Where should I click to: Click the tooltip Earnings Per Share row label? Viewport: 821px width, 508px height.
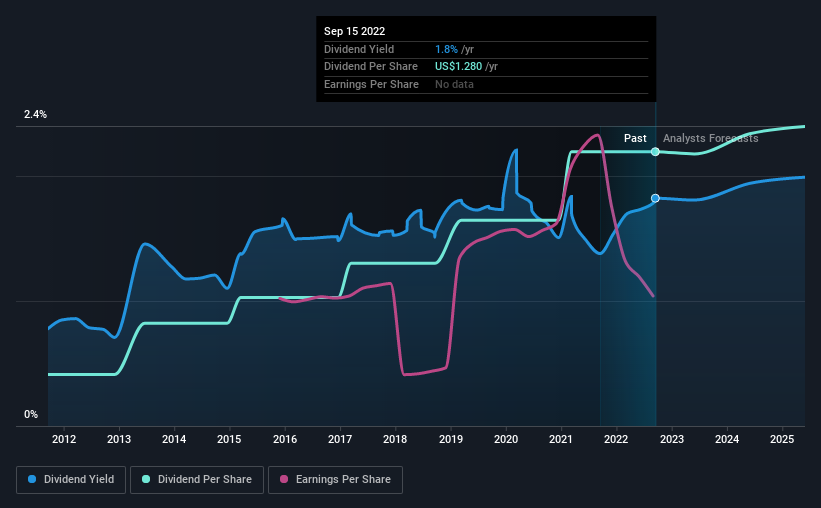(x=371, y=84)
